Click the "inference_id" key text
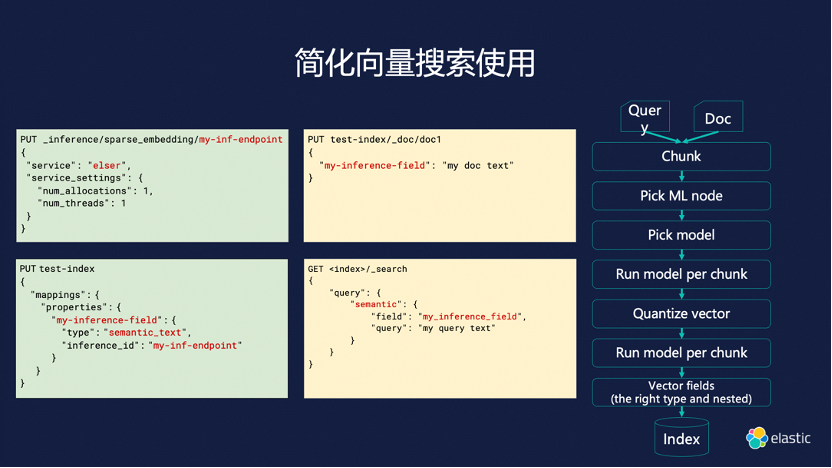 pos(102,345)
